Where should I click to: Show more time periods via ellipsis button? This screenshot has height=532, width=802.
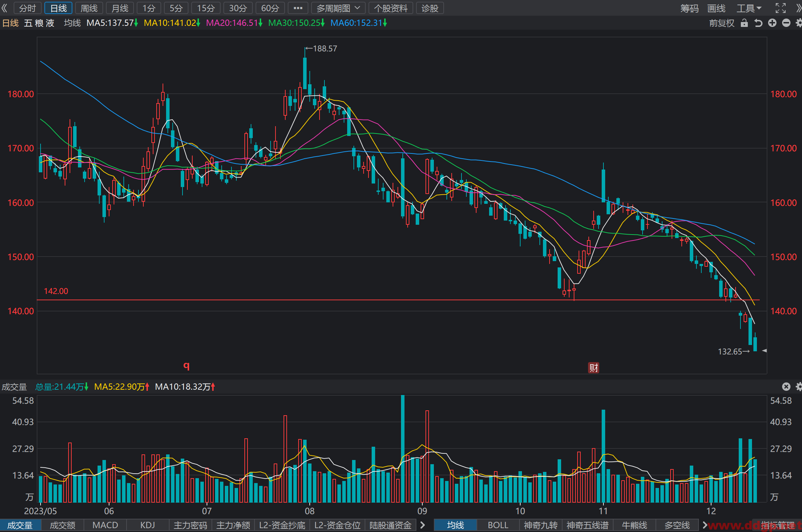(x=298, y=8)
